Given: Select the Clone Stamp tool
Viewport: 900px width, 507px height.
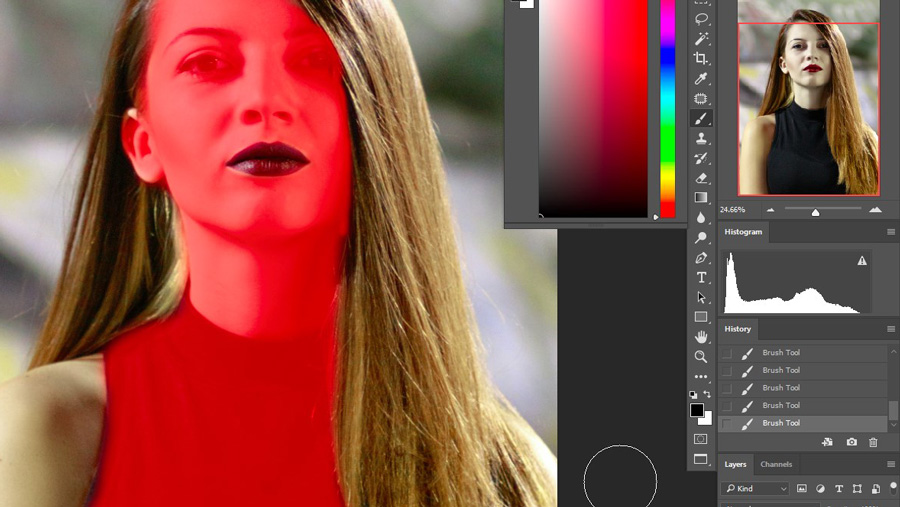Looking at the screenshot, I should coord(701,138).
